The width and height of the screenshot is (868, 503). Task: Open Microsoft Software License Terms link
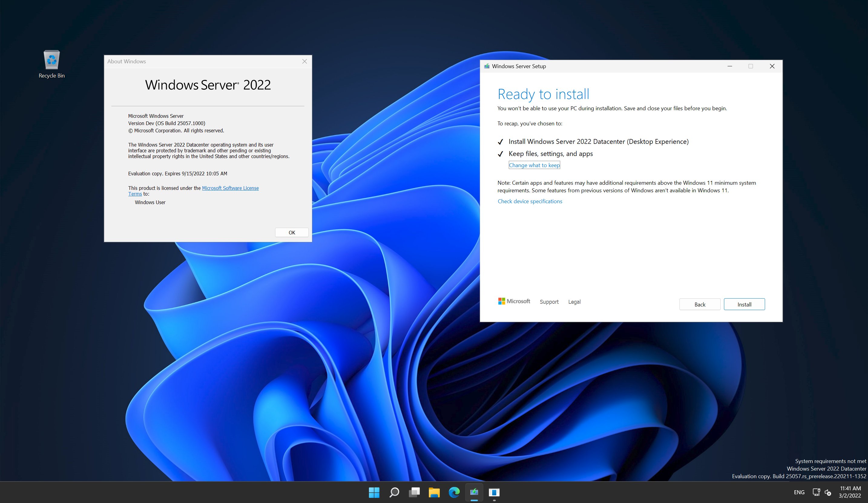point(230,188)
